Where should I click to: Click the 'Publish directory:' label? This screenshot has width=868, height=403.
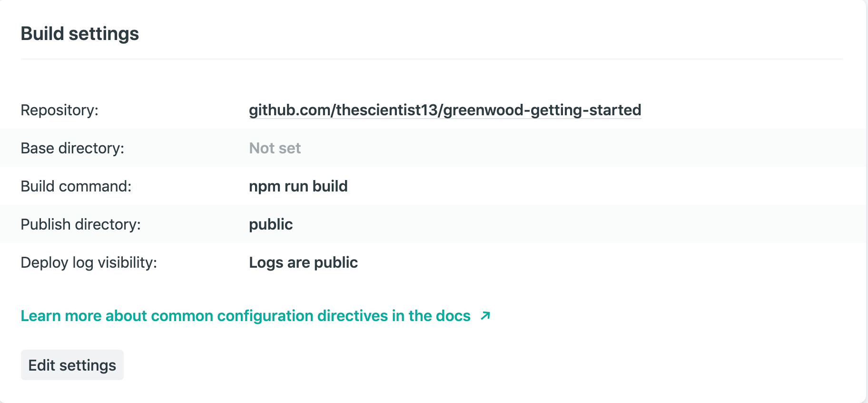pyautogui.click(x=81, y=224)
